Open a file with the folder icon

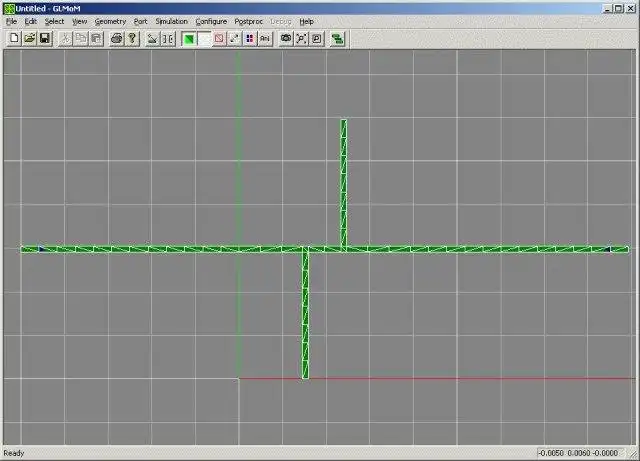[x=29, y=39]
